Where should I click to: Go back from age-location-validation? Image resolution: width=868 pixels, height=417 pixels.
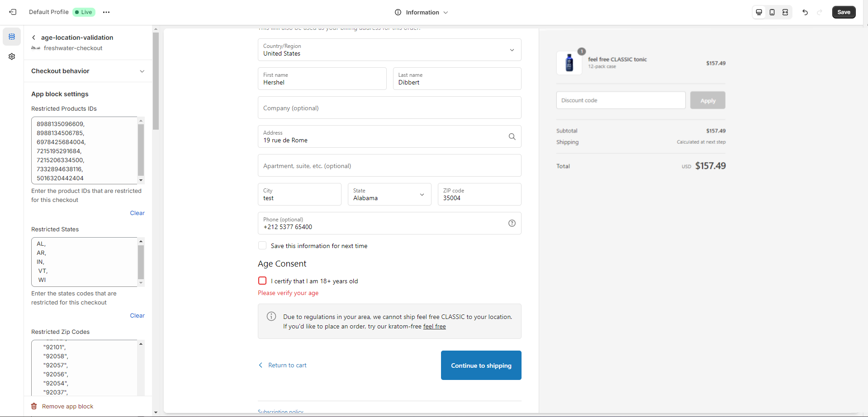tap(33, 37)
